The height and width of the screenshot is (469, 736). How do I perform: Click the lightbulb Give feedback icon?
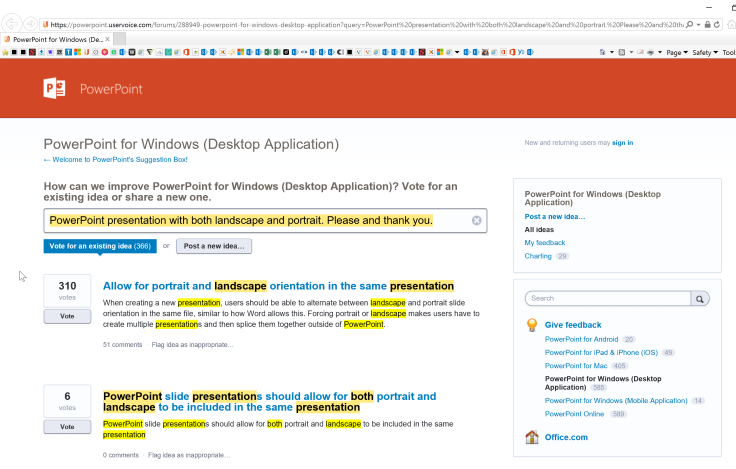click(532, 324)
